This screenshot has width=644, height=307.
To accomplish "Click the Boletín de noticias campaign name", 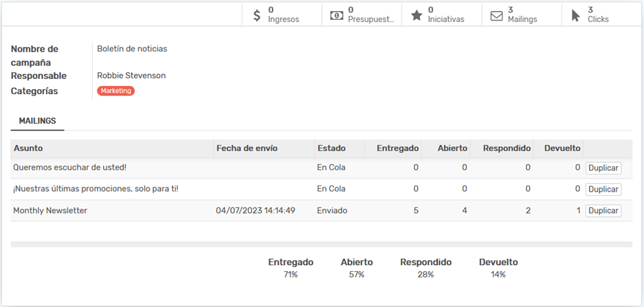I will click(x=132, y=49).
